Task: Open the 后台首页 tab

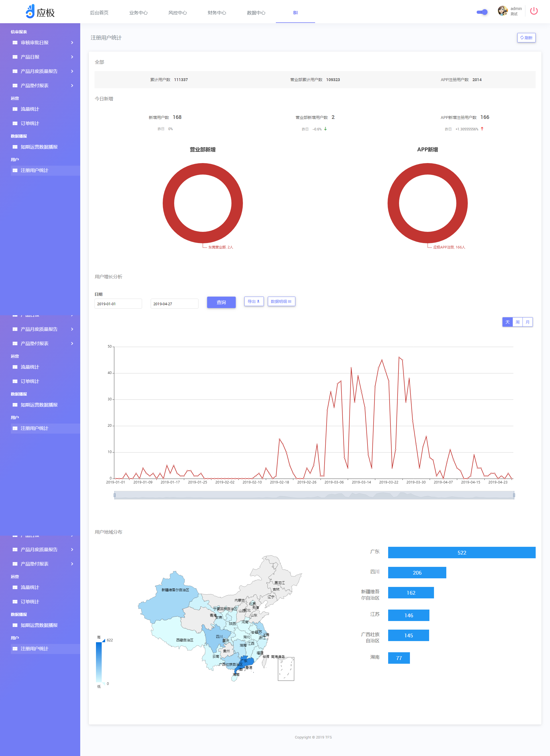Action: (x=99, y=13)
